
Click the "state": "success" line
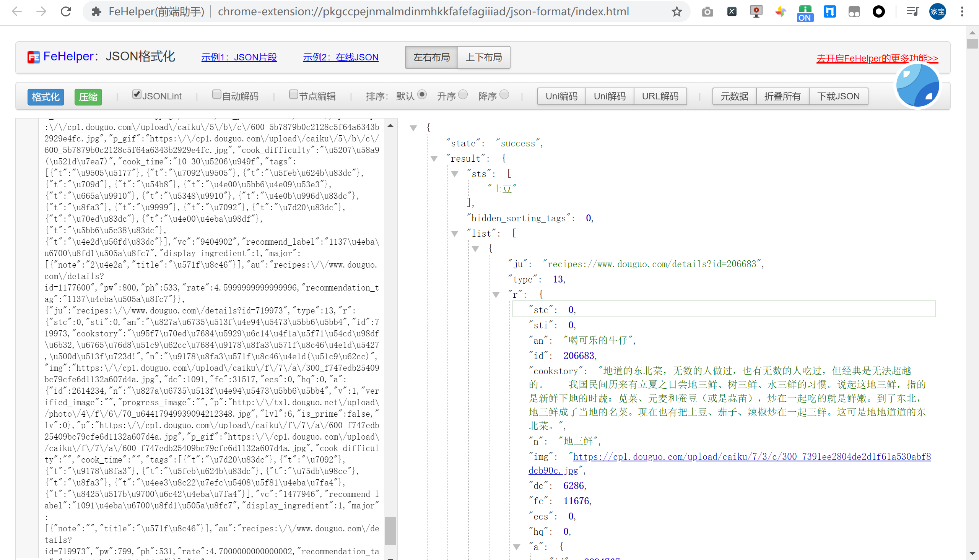(x=495, y=143)
